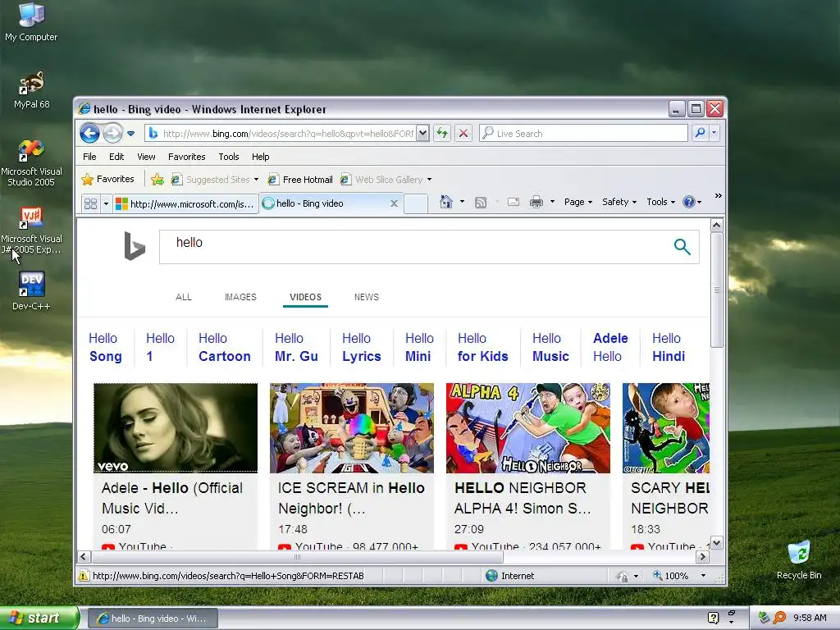The width and height of the screenshot is (840, 630).
Task: Click the Home page icon
Action: 445,202
